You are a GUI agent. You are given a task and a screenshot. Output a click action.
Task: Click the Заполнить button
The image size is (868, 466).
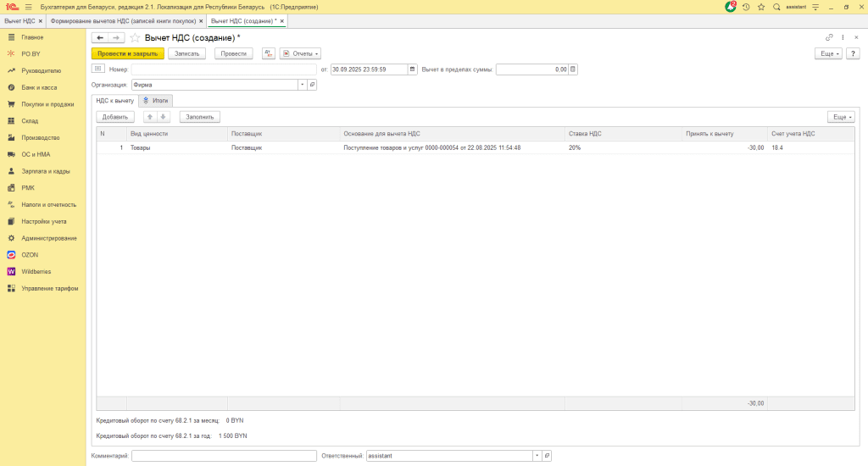click(199, 117)
